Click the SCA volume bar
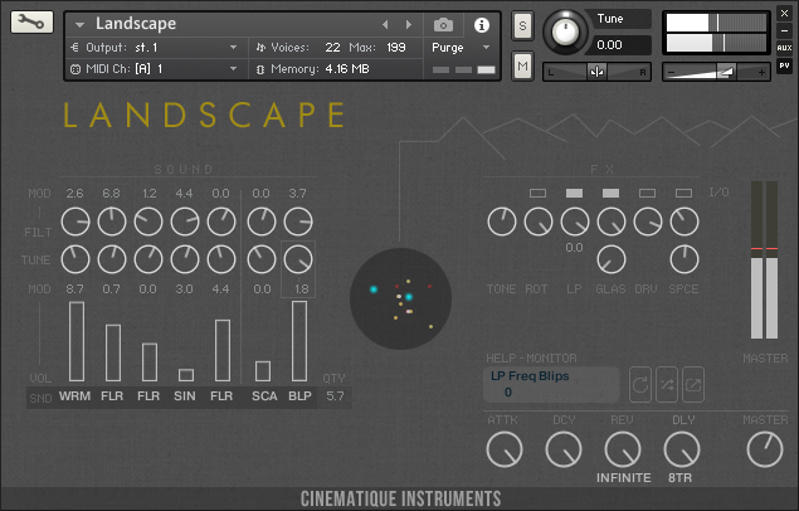The image size is (799, 511). pos(263,371)
